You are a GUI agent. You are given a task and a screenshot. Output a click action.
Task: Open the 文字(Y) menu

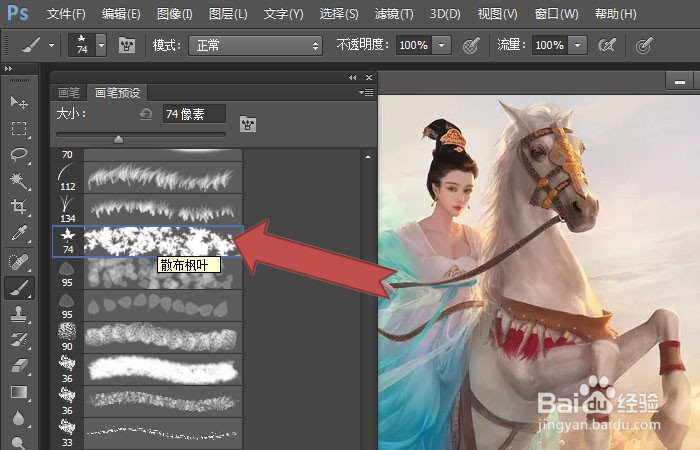click(283, 14)
